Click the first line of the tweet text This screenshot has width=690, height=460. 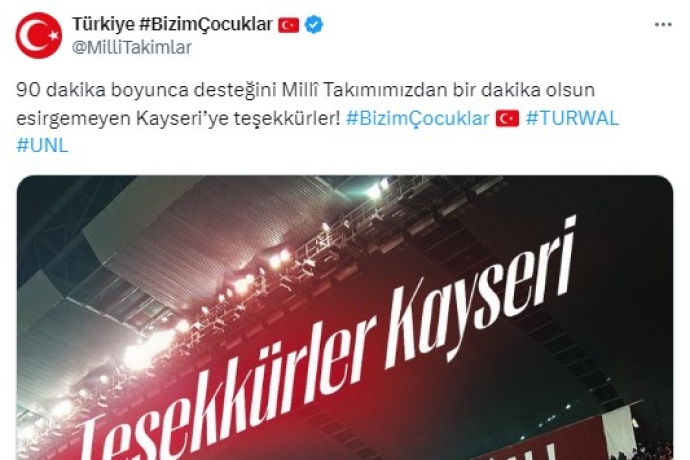pos(305,90)
